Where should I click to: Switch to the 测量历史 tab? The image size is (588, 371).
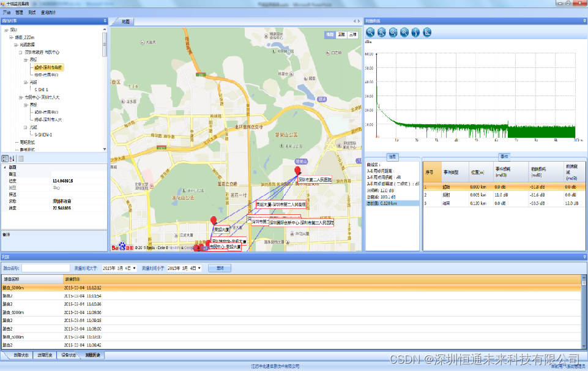coord(92,355)
